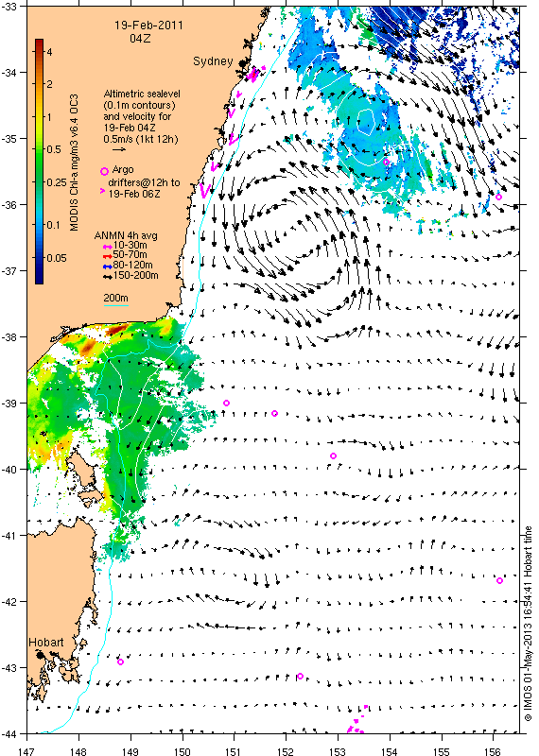Image resolution: width=539 pixels, height=756 pixels.
Task: Click the 200m isobath label
Action: [115, 299]
